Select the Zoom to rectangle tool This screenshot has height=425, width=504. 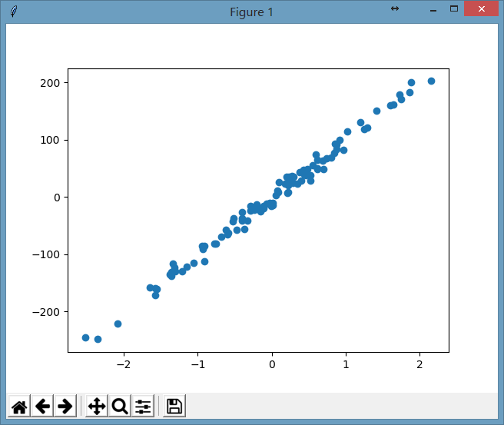click(x=120, y=406)
